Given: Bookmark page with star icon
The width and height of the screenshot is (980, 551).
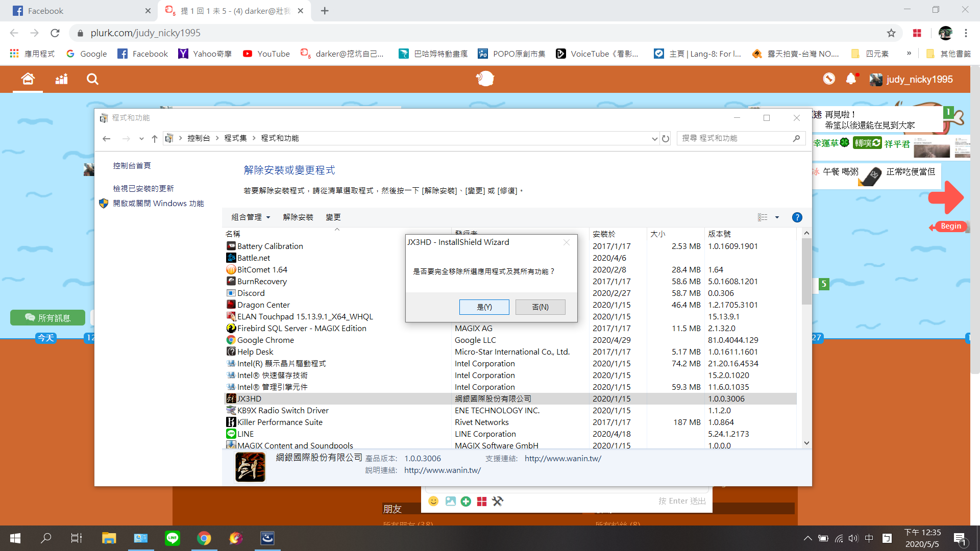Looking at the screenshot, I should tap(891, 33).
